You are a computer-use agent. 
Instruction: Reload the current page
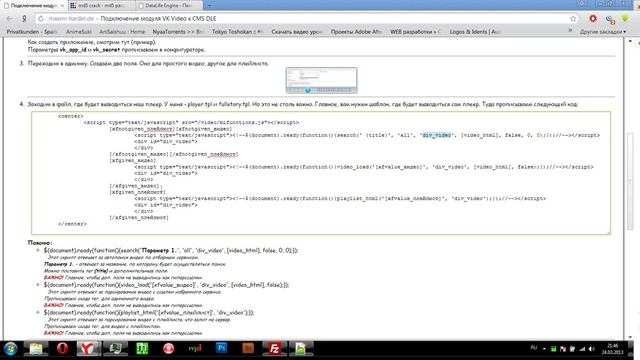click(40, 19)
